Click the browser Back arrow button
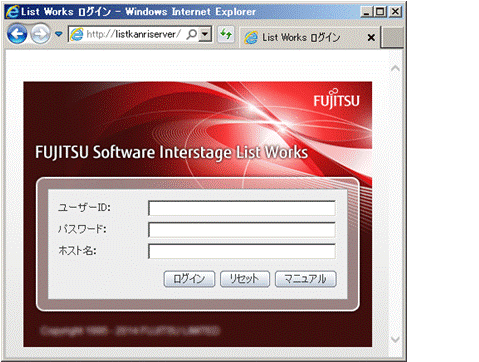This screenshot has width=479, height=362. 17,34
